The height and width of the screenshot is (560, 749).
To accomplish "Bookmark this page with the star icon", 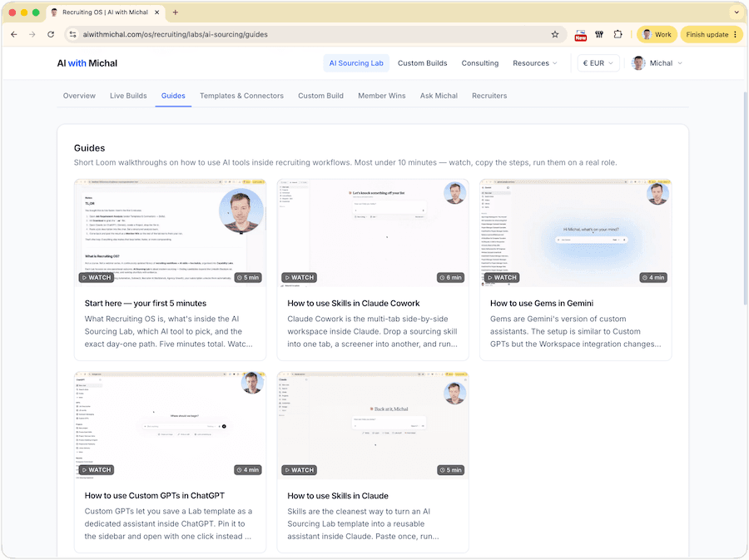I will tap(554, 34).
